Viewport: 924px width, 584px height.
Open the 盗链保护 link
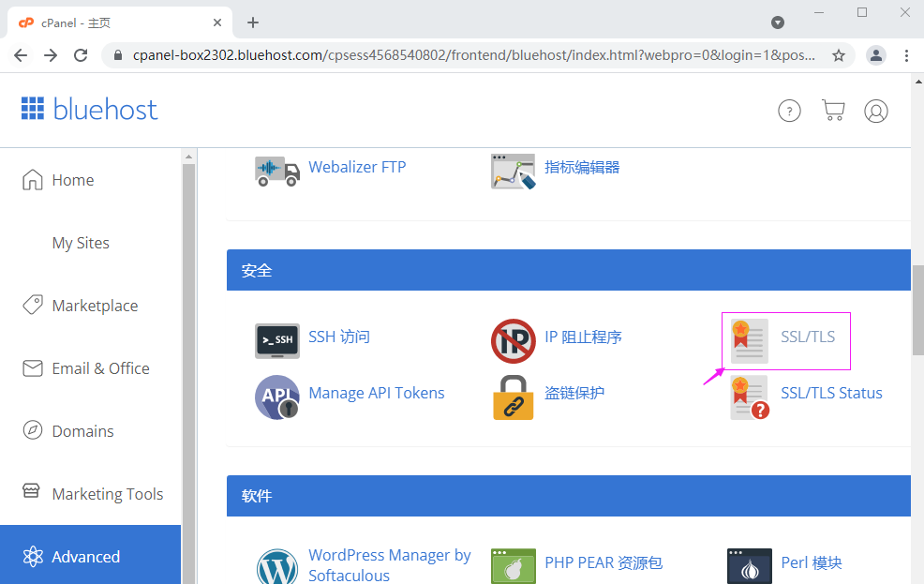point(574,393)
